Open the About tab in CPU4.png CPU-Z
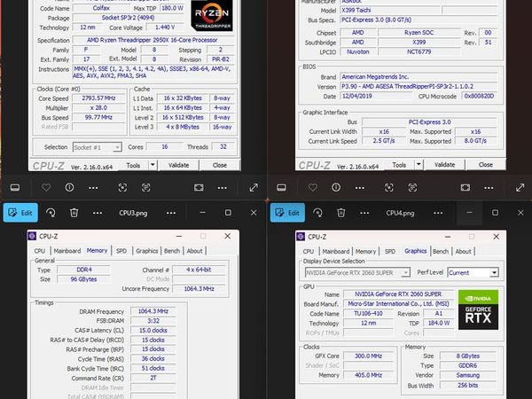This screenshot has width=532, height=399. (463, 252)
